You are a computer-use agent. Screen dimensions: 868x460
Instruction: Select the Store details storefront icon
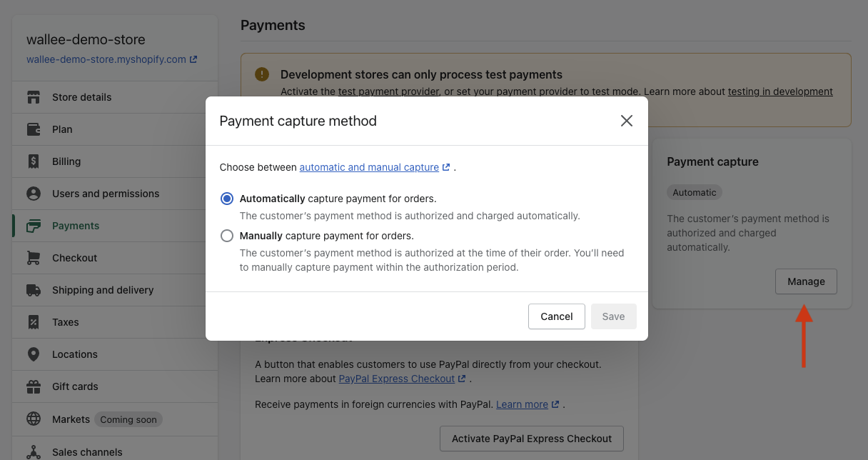[34, 96]
